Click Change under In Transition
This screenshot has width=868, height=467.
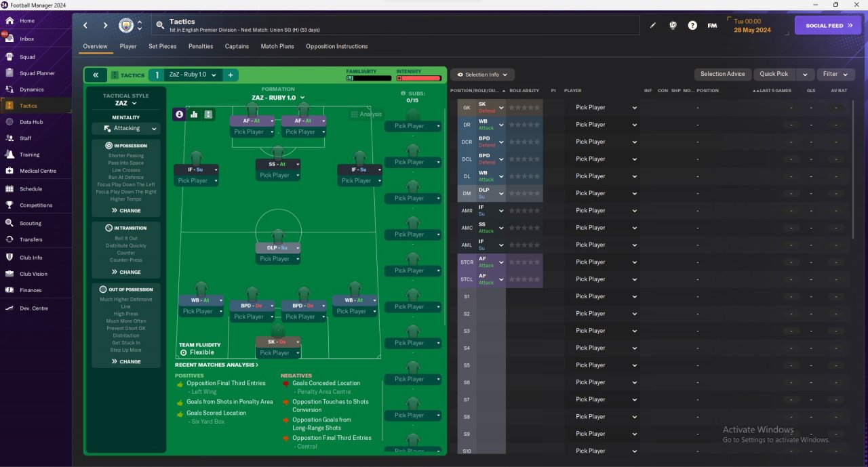[126, 272]
